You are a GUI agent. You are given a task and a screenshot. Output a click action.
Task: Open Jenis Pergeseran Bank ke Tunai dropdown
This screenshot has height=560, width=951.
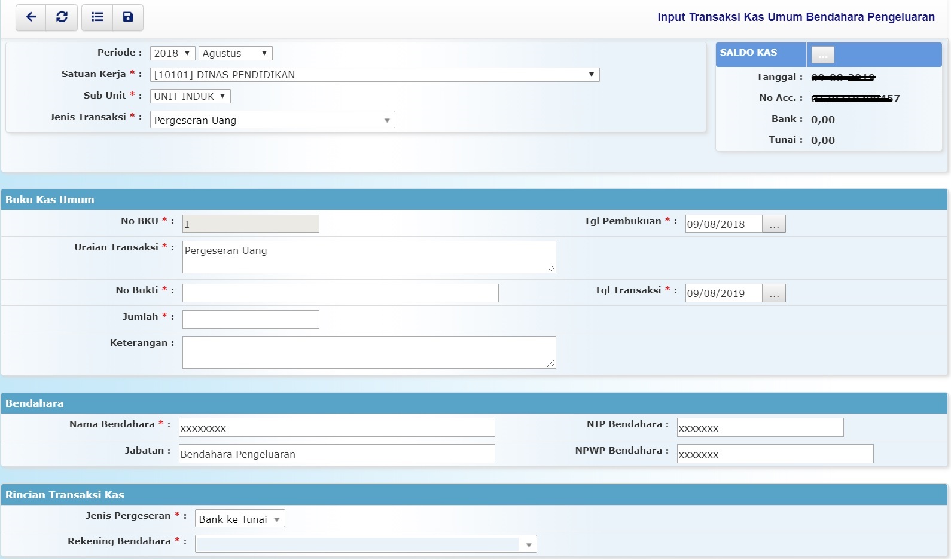[x=240, y=519]
